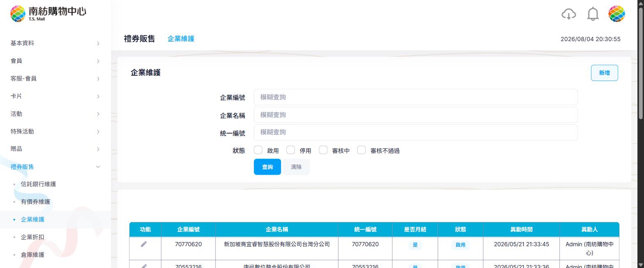Click the 企業維護 breadcrumb link
This screenshot has height=268, width=644.
[x=181, y=39]
